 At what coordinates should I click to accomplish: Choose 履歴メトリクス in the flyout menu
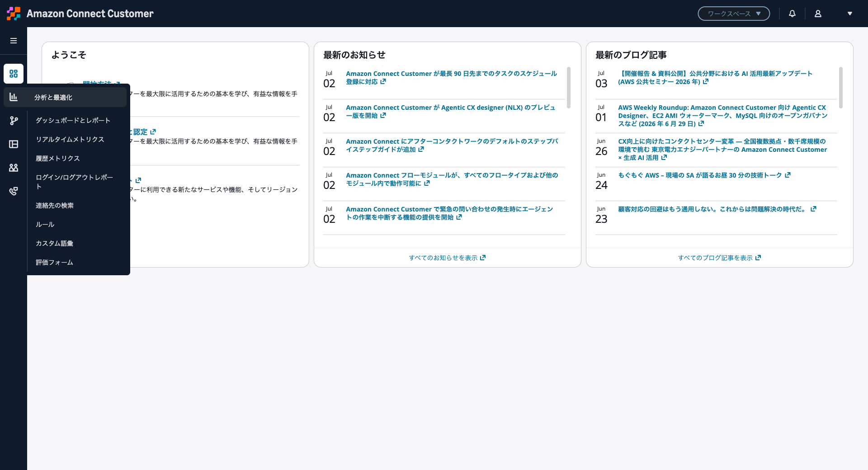pyautogui.click(x=58, y=159)
